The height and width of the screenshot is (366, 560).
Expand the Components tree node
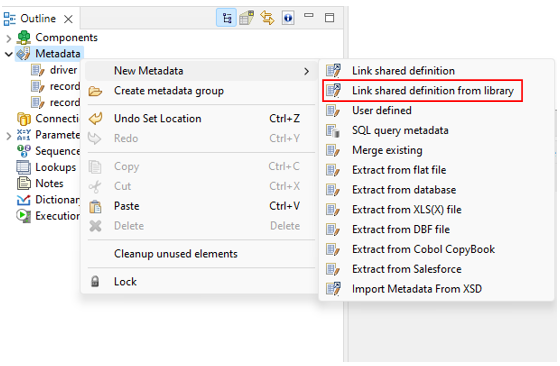pyautogui.click(x=9, y=38)
